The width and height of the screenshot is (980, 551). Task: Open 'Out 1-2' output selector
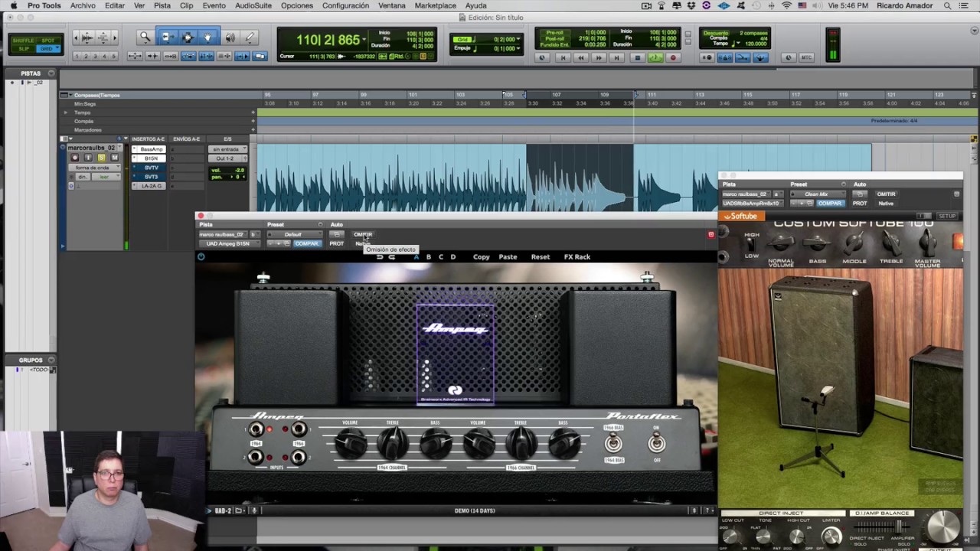pos(227,158)
